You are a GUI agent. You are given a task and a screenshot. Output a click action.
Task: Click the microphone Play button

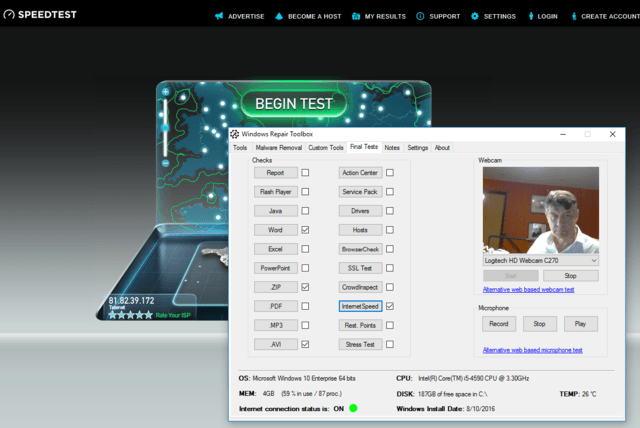pyautogui.click(x=580, y=324)
